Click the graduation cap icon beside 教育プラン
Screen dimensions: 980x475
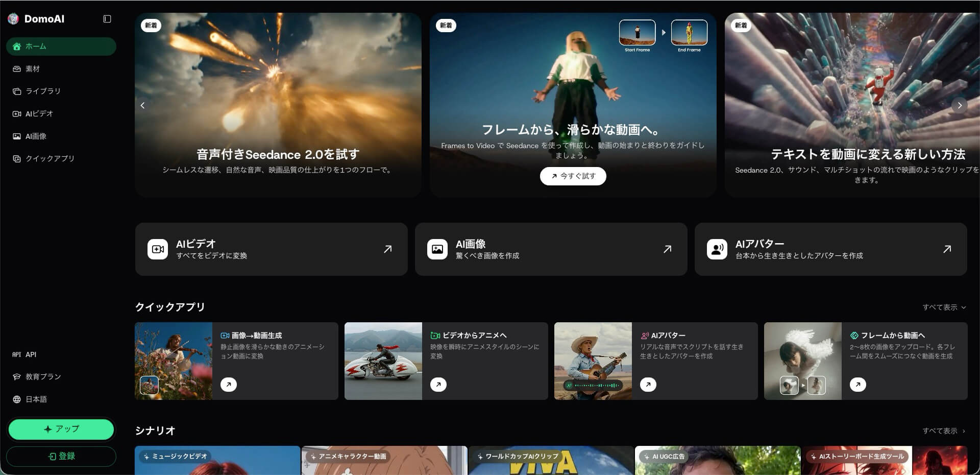[x=17, y=377]
